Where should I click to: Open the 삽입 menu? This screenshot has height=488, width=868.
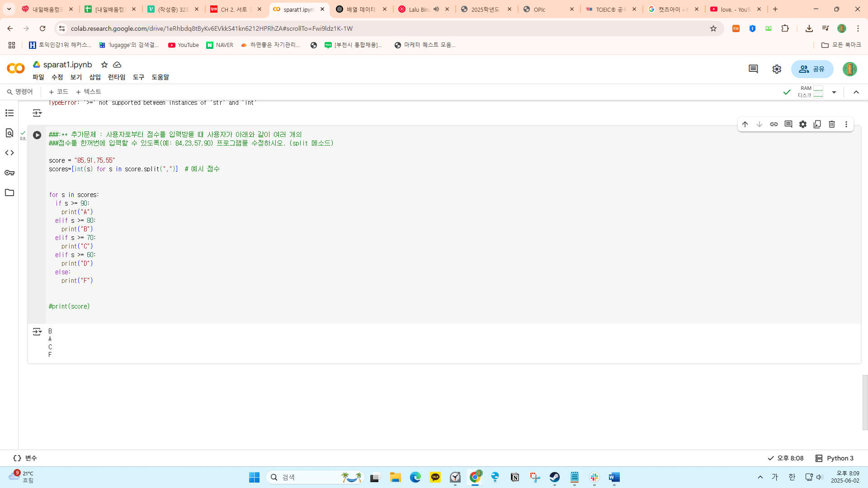click(95, 77)
